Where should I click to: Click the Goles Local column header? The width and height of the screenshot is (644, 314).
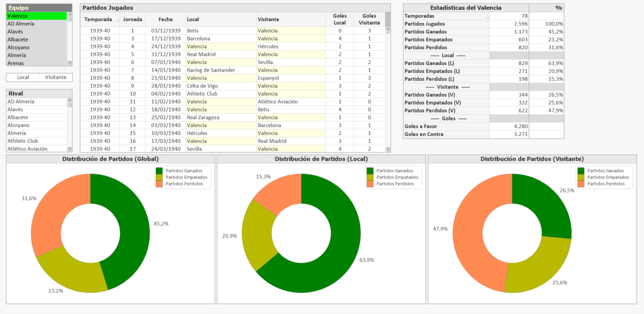(340, 19)
